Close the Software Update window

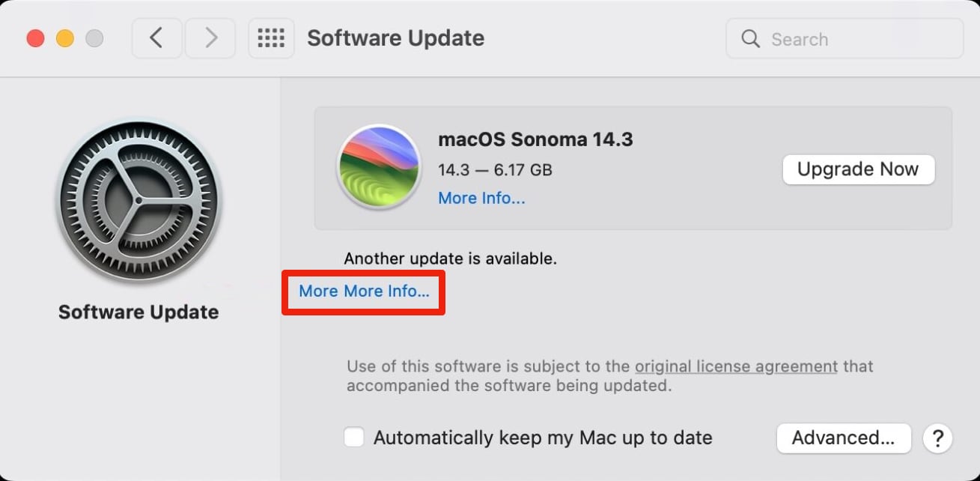(35, 38)
